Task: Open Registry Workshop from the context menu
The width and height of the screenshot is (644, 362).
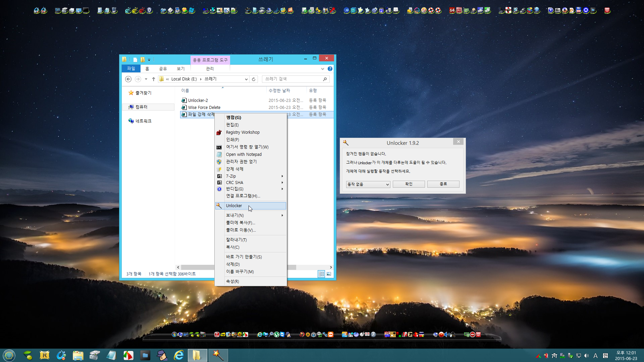Action: pos(251,132)
